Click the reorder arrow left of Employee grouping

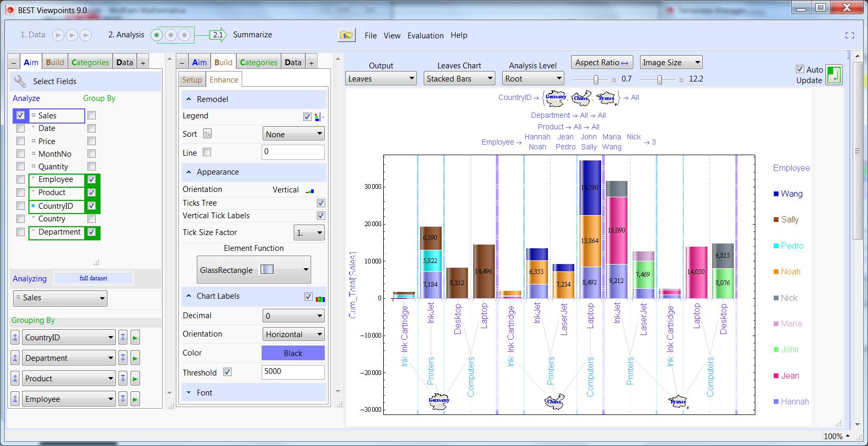coord(15,399)
